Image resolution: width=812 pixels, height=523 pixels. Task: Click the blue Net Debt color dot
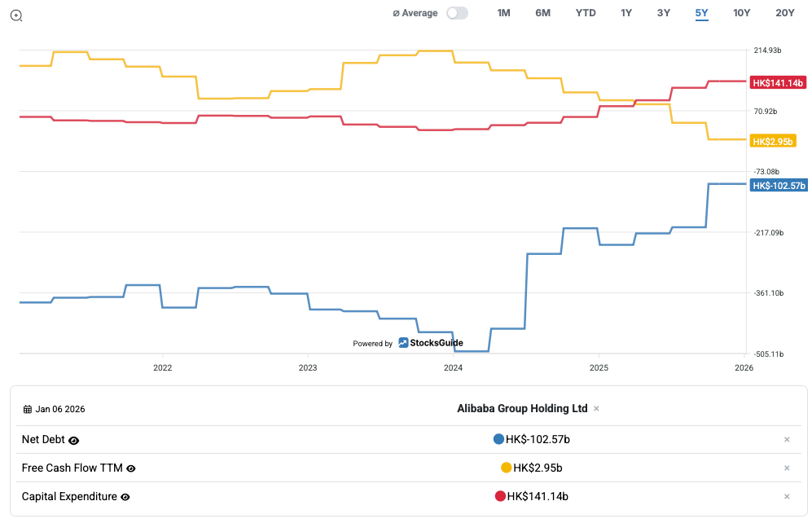pos(498,440)
